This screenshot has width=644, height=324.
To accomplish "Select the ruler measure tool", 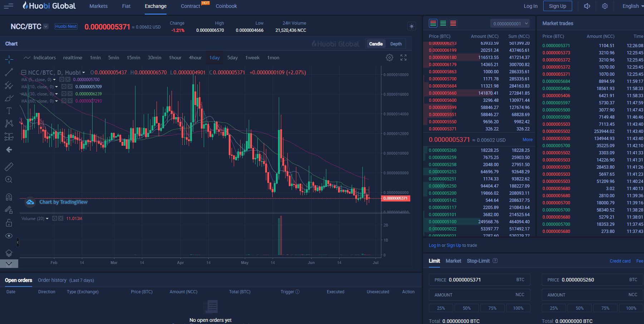I will coord(9,166).
